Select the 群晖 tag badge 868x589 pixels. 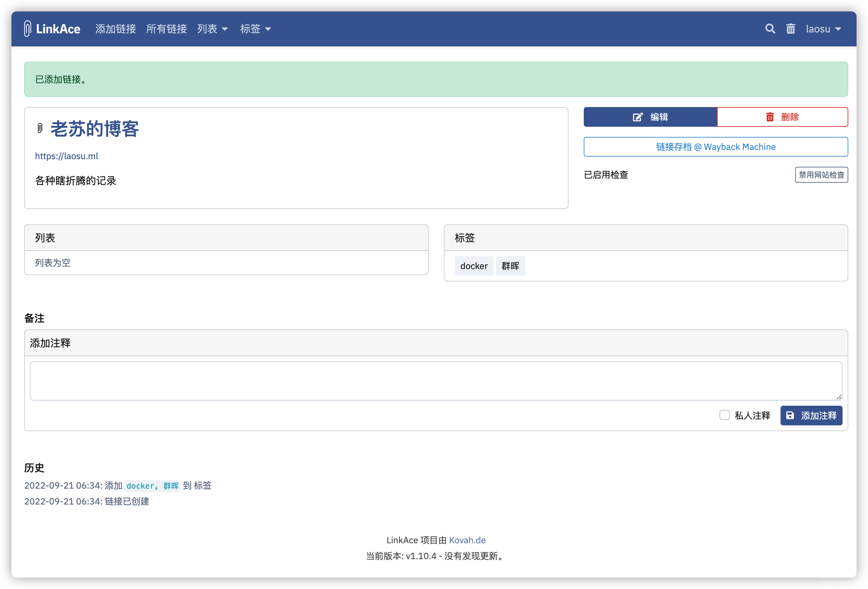(x=510, y=266)
